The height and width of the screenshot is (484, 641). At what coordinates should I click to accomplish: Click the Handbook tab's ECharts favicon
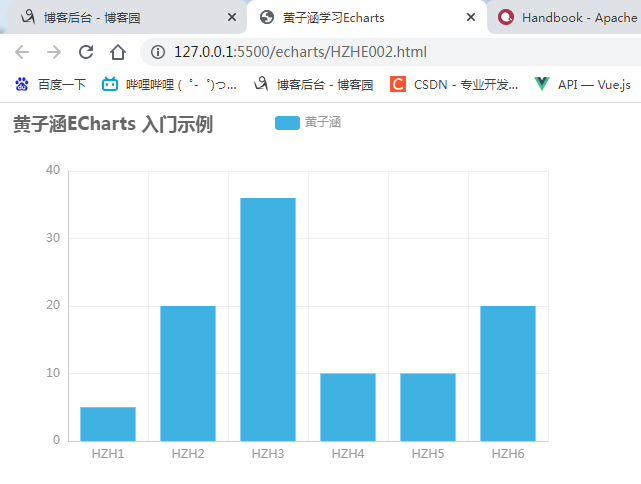click(506, 18)
